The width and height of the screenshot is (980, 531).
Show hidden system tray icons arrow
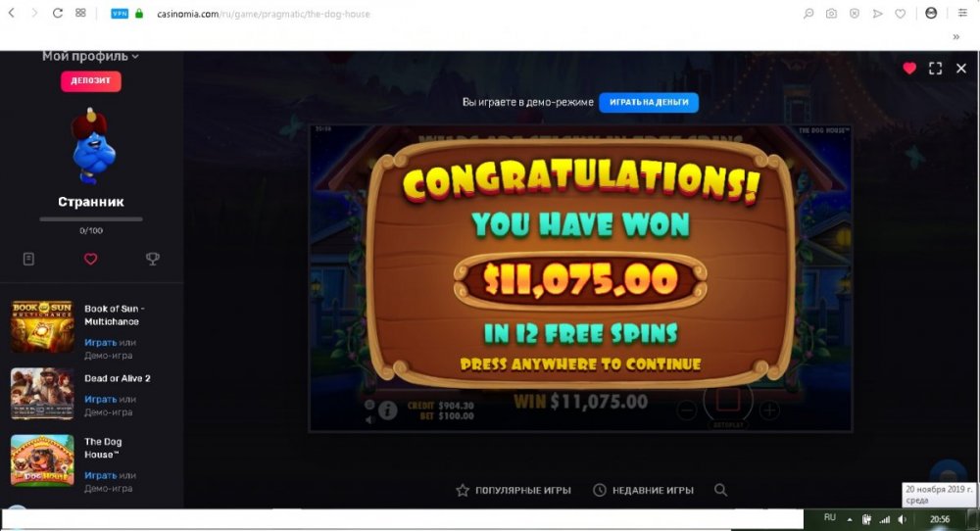pos(850,520)
